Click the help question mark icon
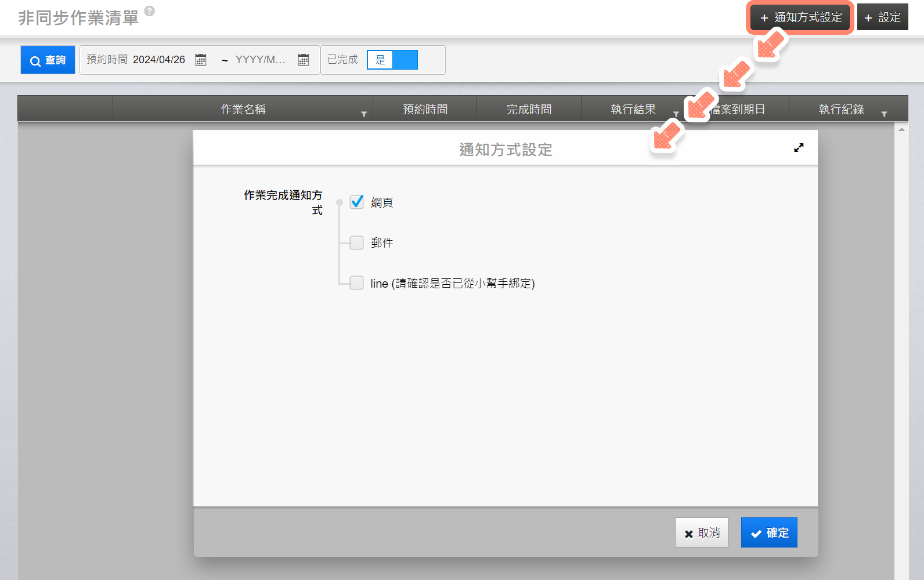The width and height of the screenshot is (924, 580). (149, 11)
